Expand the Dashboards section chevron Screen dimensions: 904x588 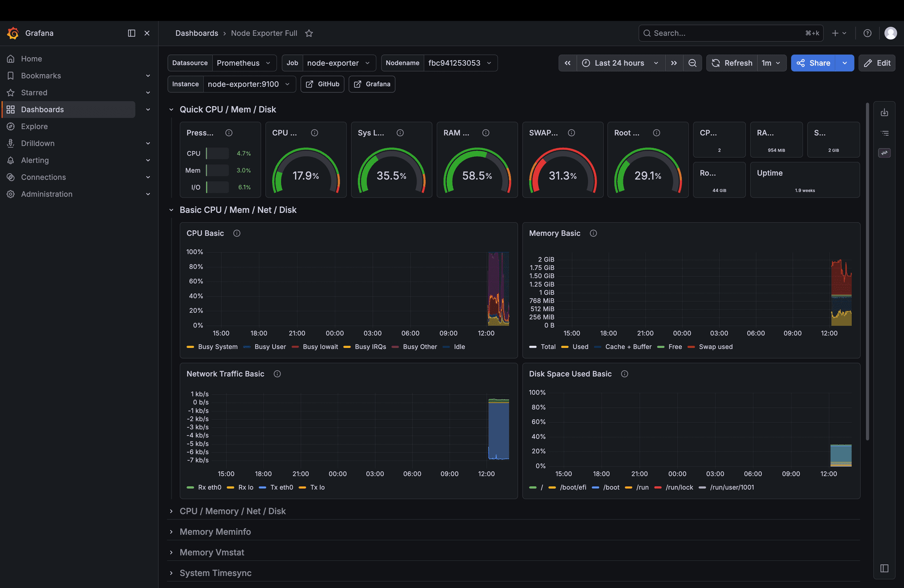[148, 110]
